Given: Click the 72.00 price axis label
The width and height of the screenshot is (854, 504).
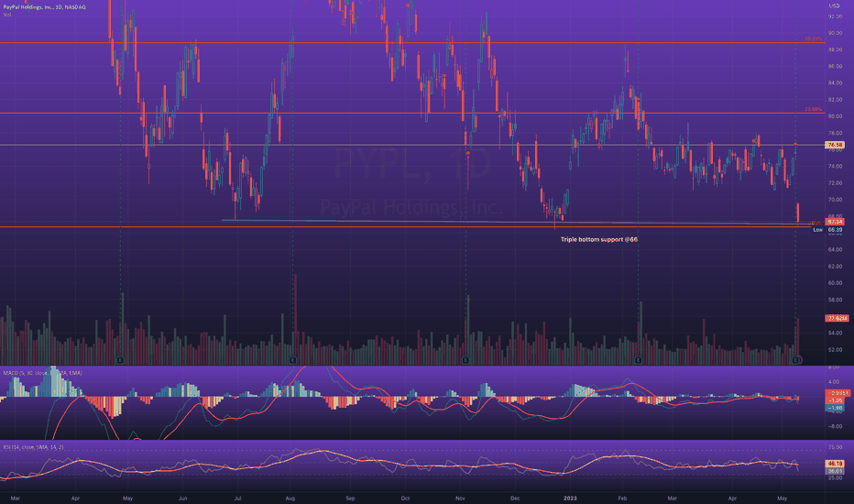Looking at the screenshot, I should tap(835, 183).
